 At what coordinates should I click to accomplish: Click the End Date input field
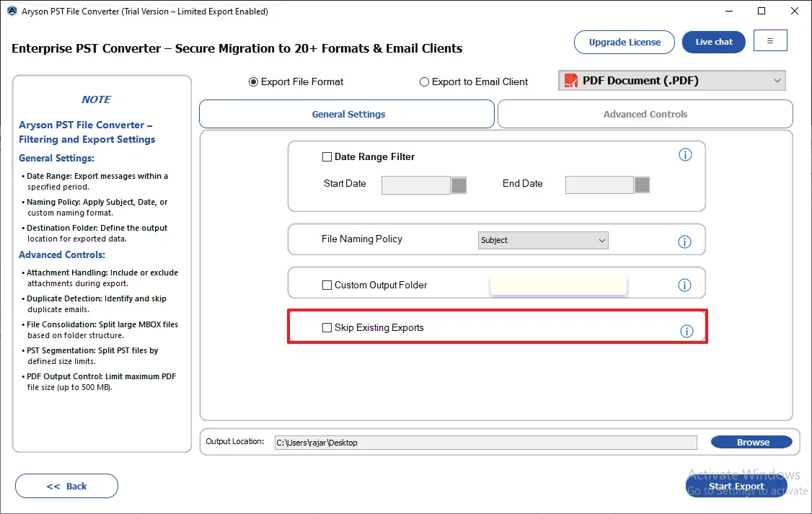click(599, 185)
